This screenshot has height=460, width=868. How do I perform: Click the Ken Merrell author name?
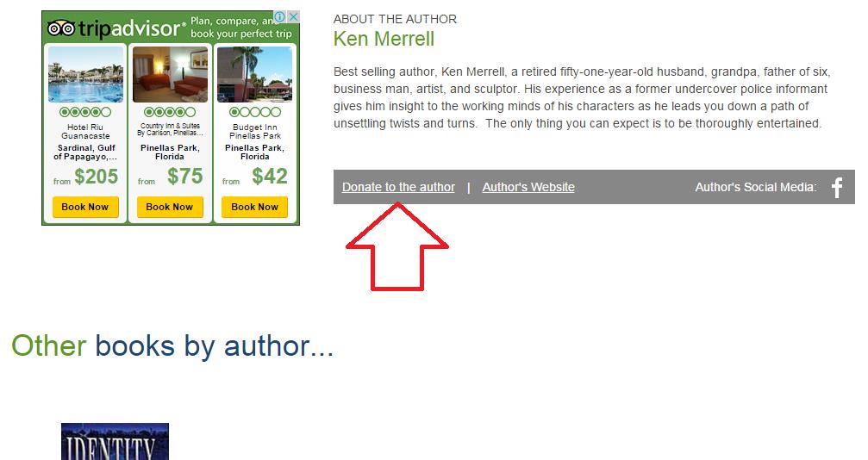(384, 40)
